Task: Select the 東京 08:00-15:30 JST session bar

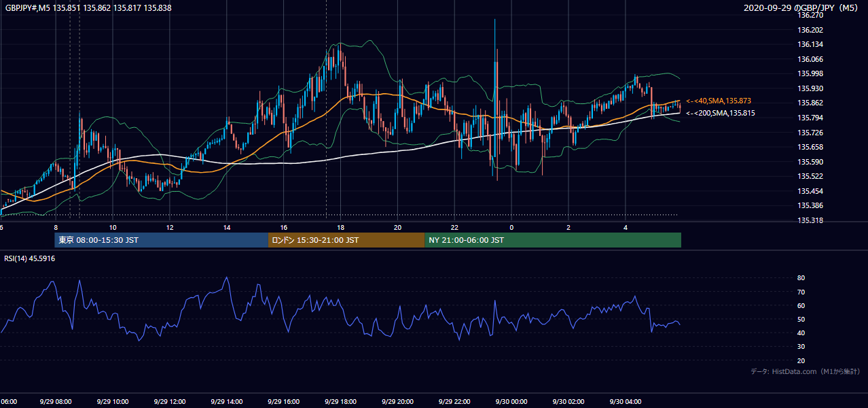Action: tap(161, 240)
